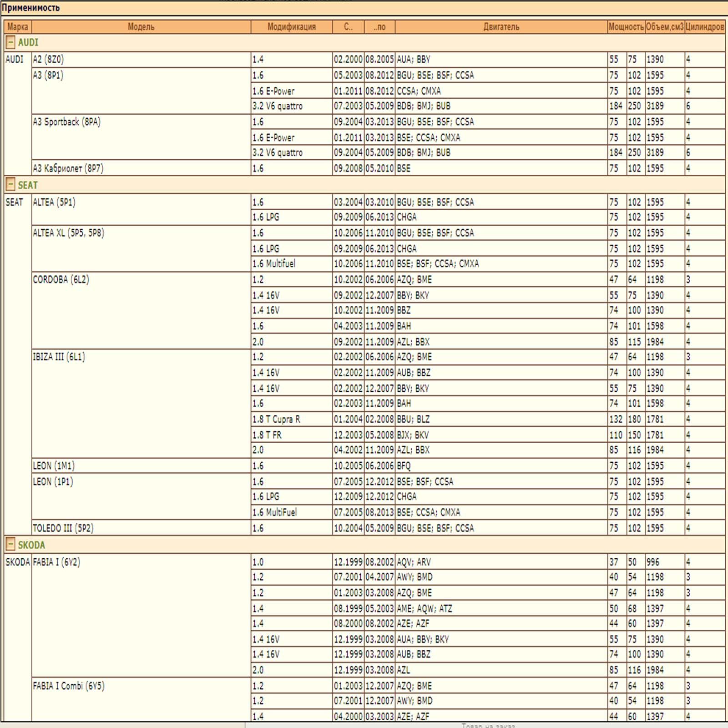
Task: Click the Двигатель column header
Action: [501, 27]
